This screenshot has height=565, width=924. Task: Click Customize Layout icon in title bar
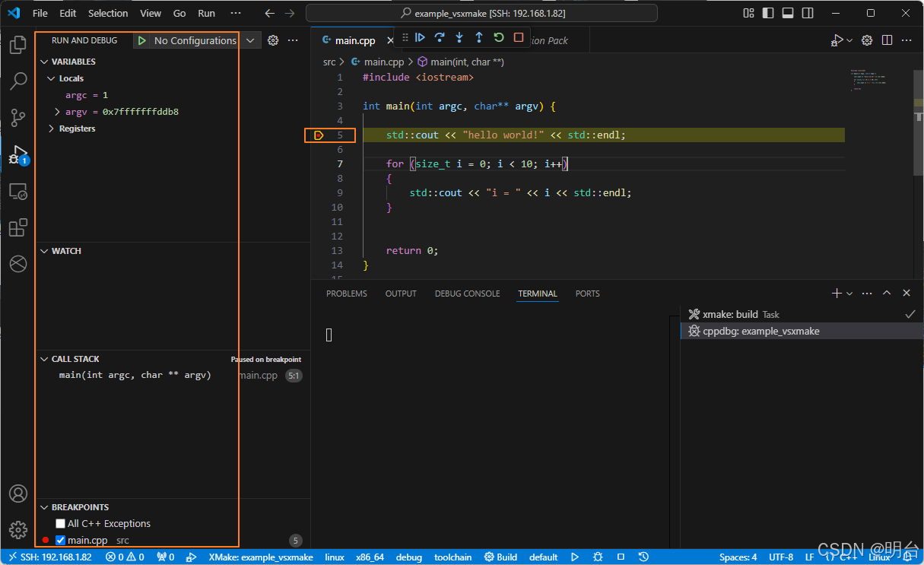[749, 13]
